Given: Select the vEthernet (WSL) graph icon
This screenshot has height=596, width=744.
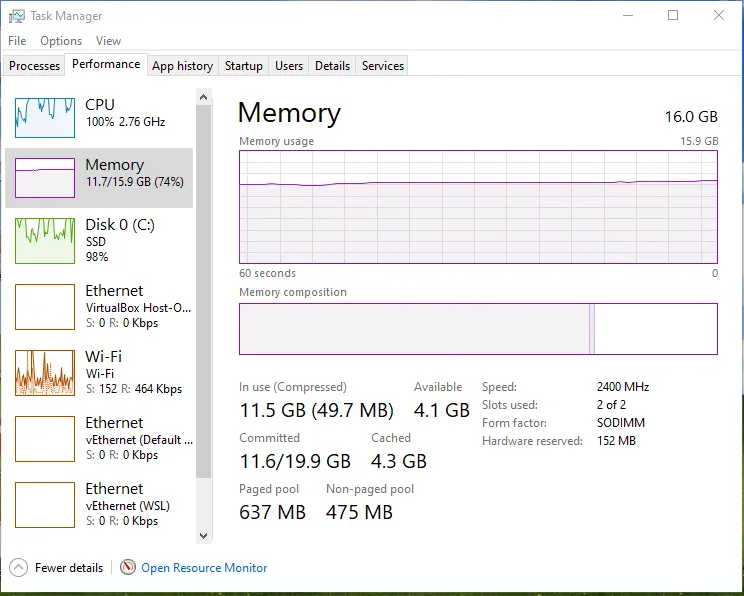Looking at the screenshot, I should point(45,505).
